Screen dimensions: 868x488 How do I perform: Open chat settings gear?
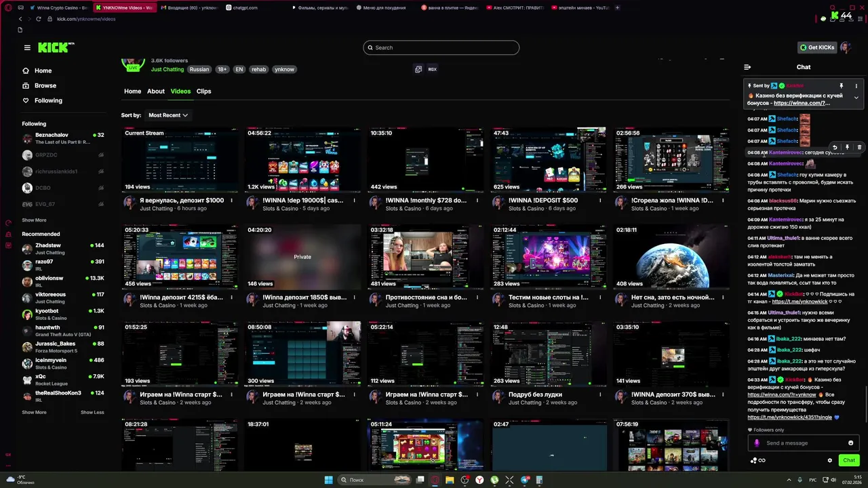[x=829, y=460]
